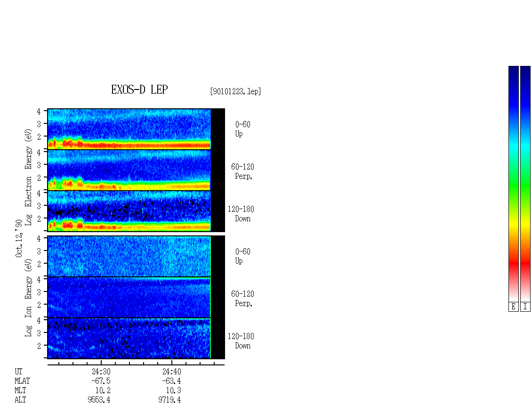Click the ALT row label

pyautogui.click(x=20, y=400)
